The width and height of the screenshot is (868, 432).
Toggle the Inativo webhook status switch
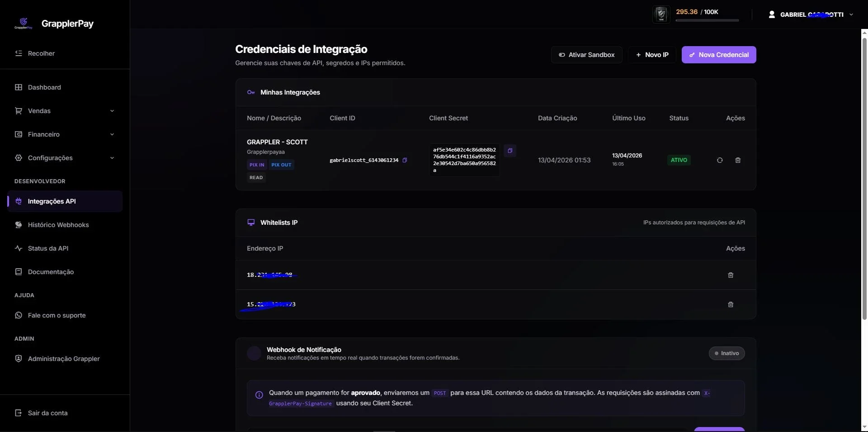726,353
